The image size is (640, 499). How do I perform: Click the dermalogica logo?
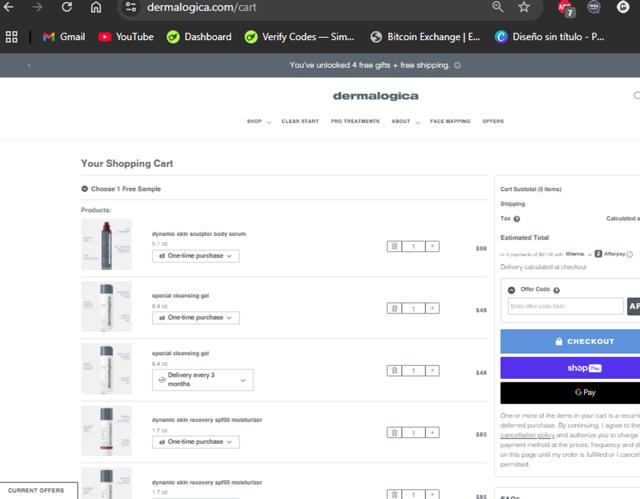[x=376, y=96]
